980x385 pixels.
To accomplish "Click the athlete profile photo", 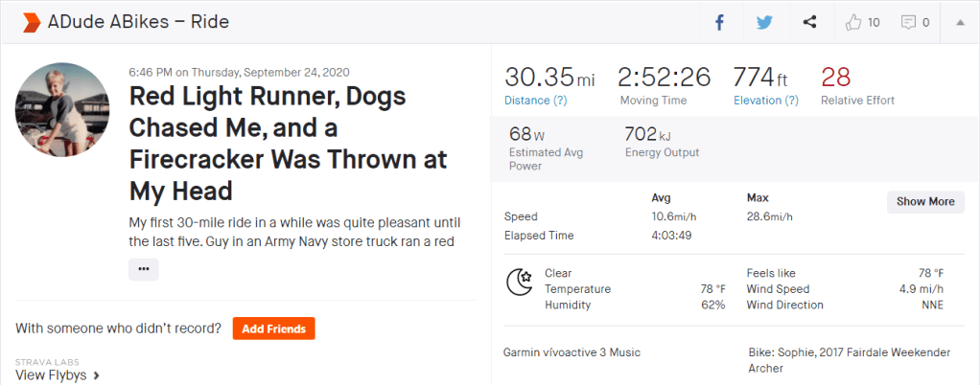I will click(62, 111).
